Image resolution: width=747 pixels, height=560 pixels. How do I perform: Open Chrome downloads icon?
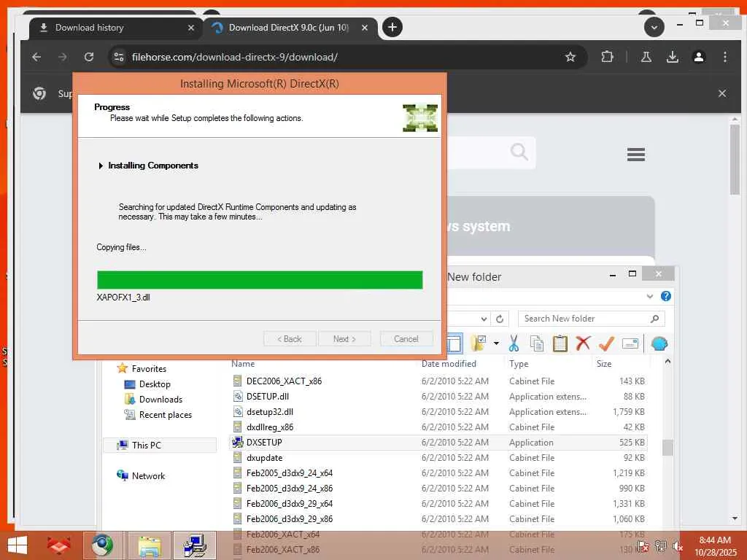point(672,57)
